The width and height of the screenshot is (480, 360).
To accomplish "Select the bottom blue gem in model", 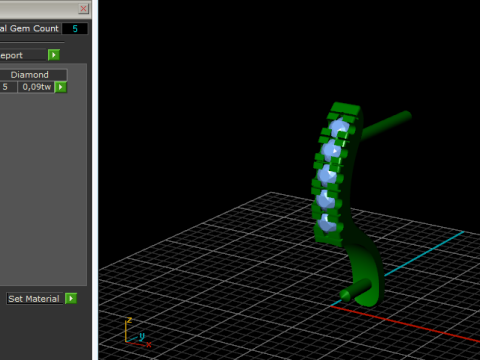I will coord(327,223).
